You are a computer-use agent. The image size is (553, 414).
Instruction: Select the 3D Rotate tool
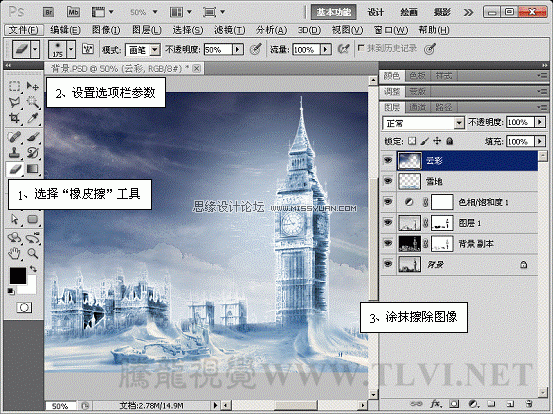pyautogui.click(x=14, y=238)
